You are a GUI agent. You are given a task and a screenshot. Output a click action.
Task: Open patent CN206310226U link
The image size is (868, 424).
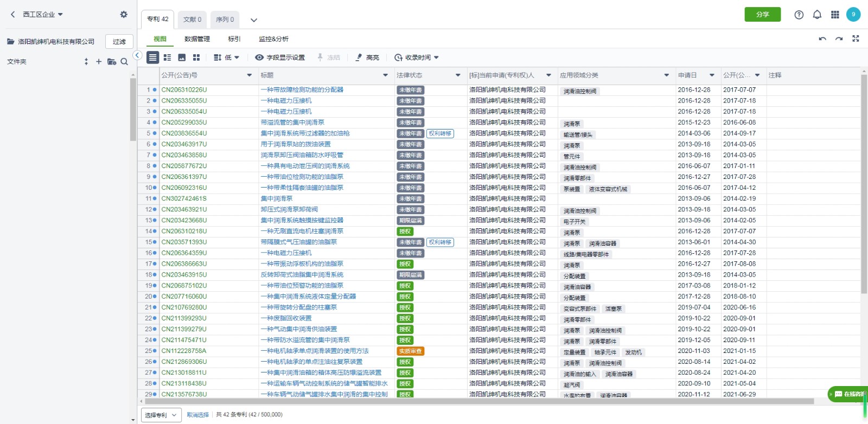(x=184, y=90)
